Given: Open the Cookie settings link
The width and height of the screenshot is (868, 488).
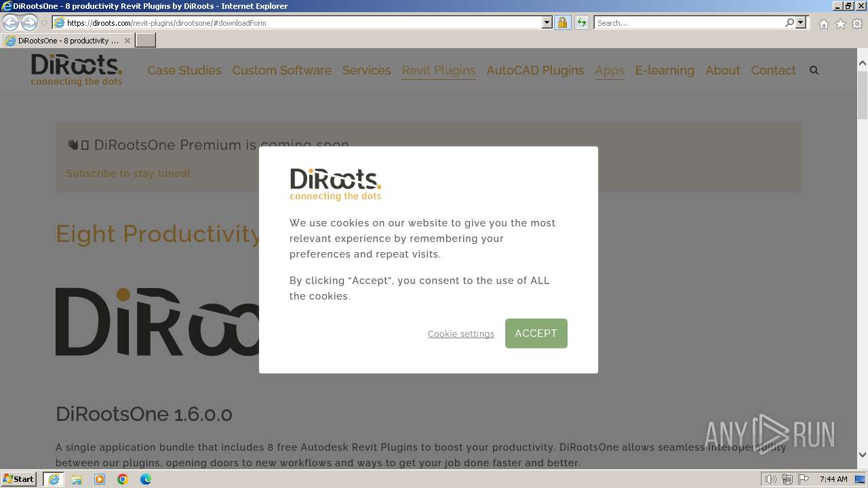Looking at the screenshot, I should pyautogui.click(x=461, y=334).
